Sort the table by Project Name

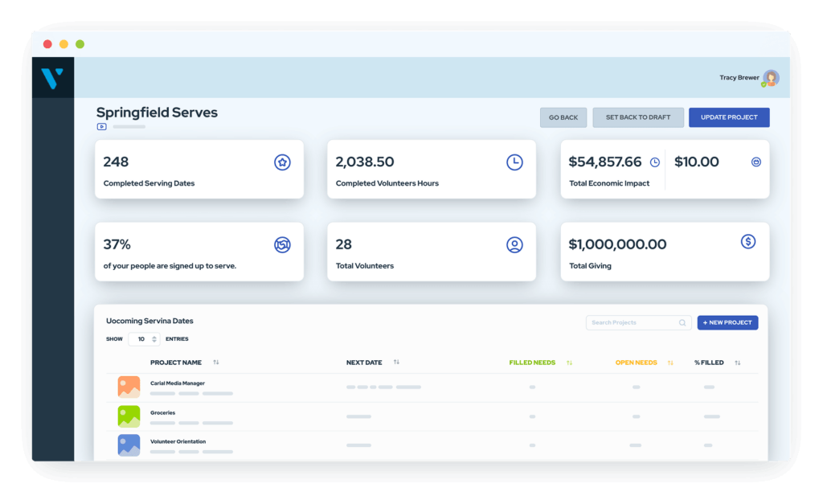pyautogui.click(x=215, y=363)
